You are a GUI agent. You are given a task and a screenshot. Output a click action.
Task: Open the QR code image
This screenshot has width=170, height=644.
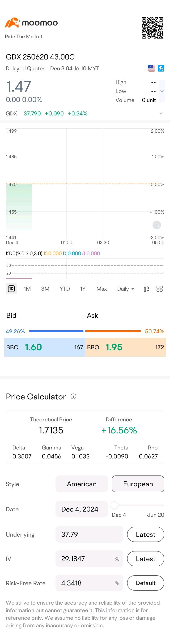[152, 28]
